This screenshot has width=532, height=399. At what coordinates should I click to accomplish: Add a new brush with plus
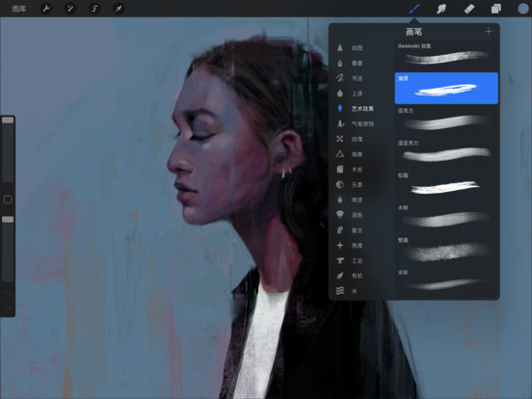(489, 32)
